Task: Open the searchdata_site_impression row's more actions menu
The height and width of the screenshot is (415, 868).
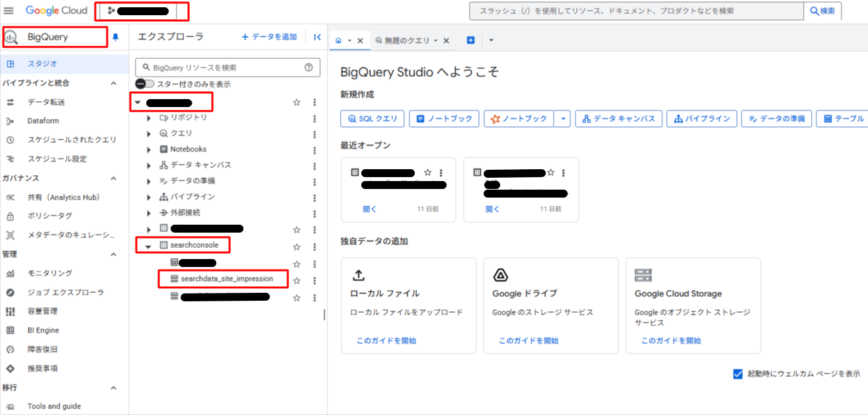Action: pos(314,280)
